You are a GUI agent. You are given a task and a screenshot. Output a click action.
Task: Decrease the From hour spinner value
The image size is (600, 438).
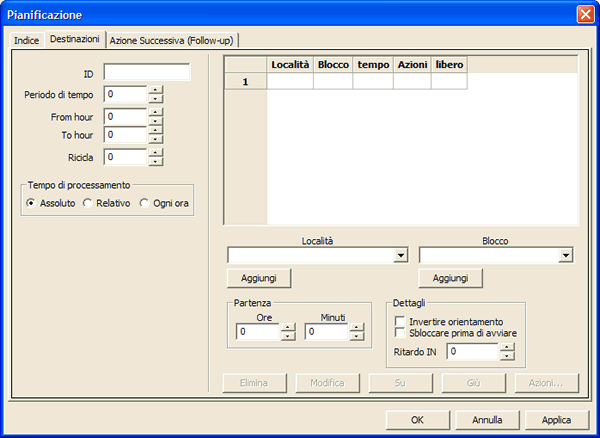pyautogui.click(x=155, y=121)
